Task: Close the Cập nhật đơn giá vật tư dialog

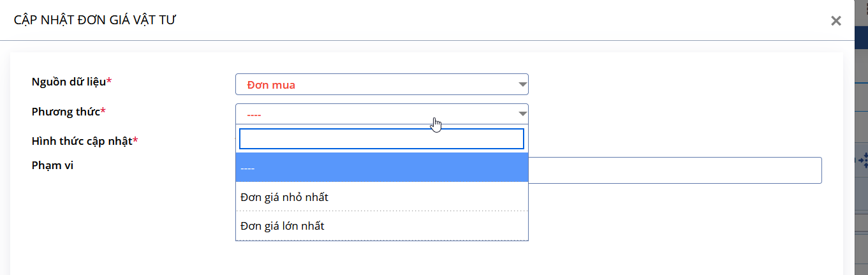Action: (x=835, y=20)
